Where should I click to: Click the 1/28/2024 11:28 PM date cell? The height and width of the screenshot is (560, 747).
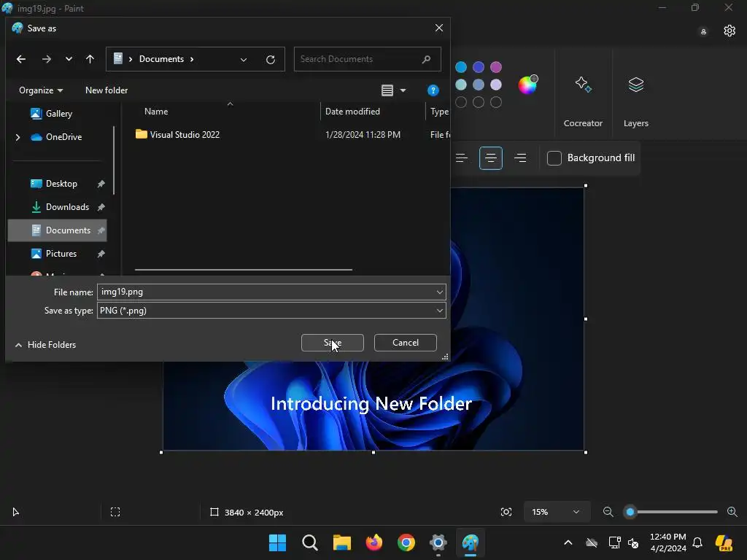[363, 135]
